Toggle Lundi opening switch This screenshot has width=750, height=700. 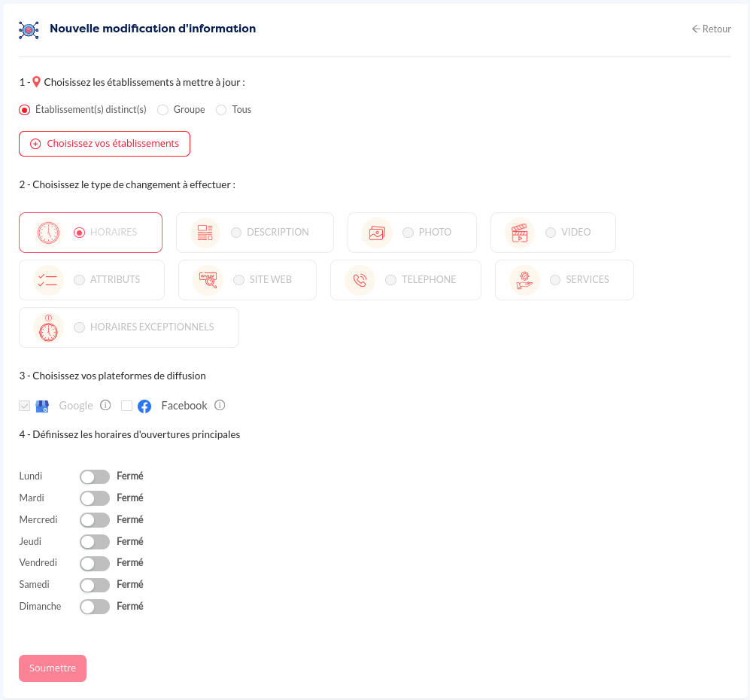coord(95,477)
